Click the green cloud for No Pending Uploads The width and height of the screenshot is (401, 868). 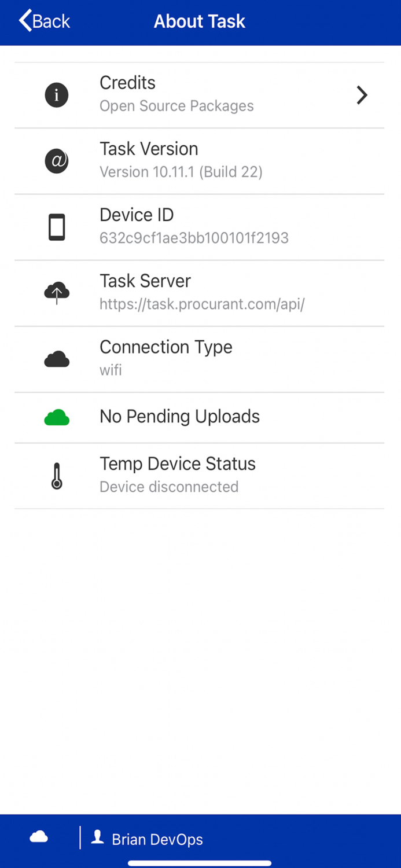click(56, 417)
